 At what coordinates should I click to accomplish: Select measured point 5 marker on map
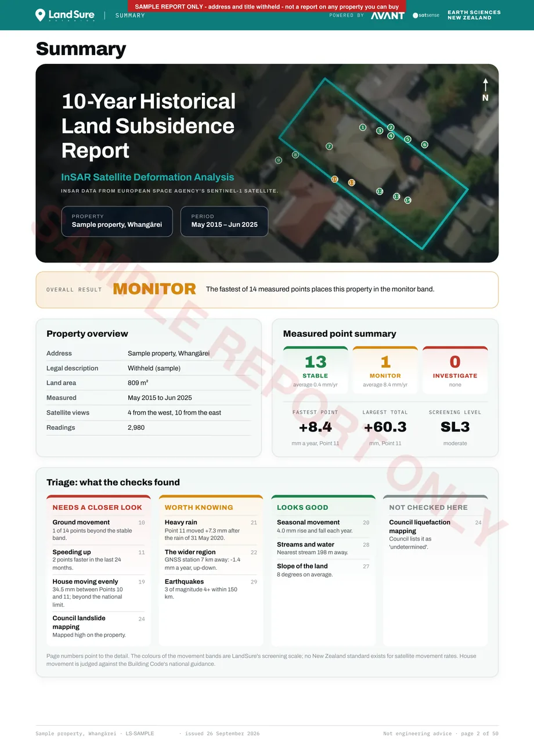point(407,139)
